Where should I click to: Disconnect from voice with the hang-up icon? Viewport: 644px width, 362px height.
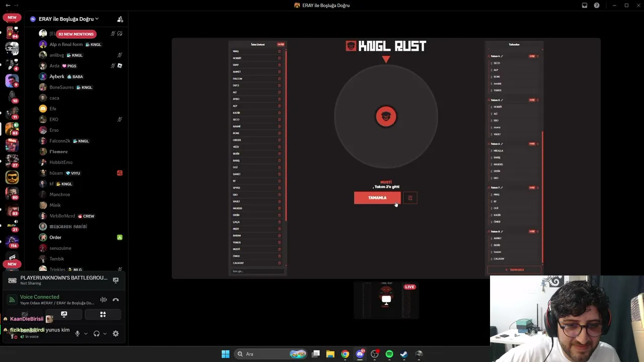tap(116, 300)
